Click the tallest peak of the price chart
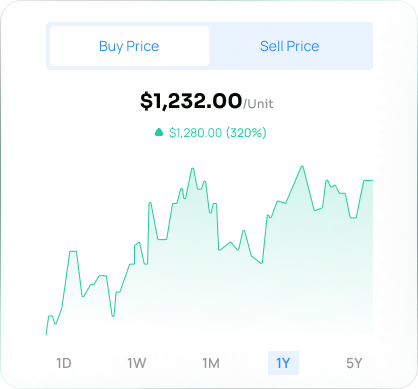The width and height of the screenshot is (418, 389). tap(302, 166)
